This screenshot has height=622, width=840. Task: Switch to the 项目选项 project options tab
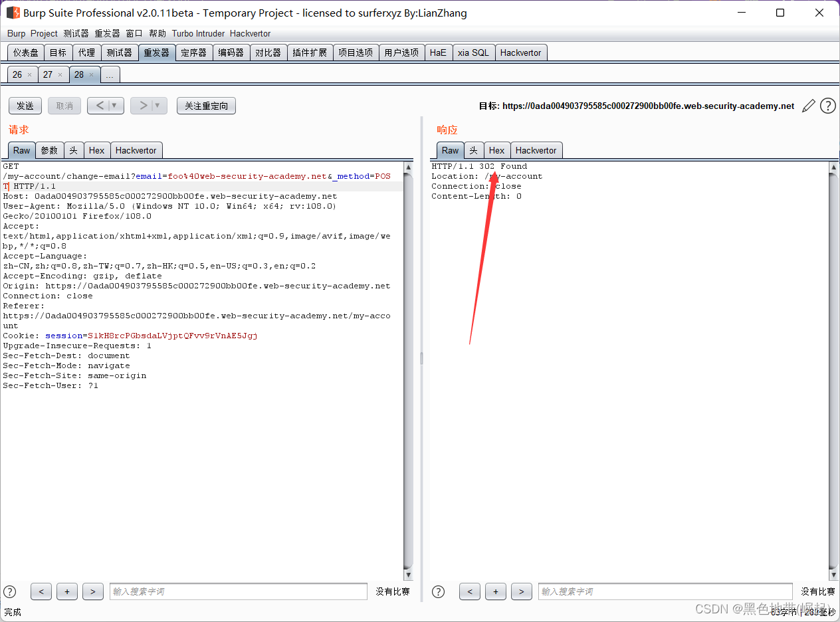coord(356,52)
